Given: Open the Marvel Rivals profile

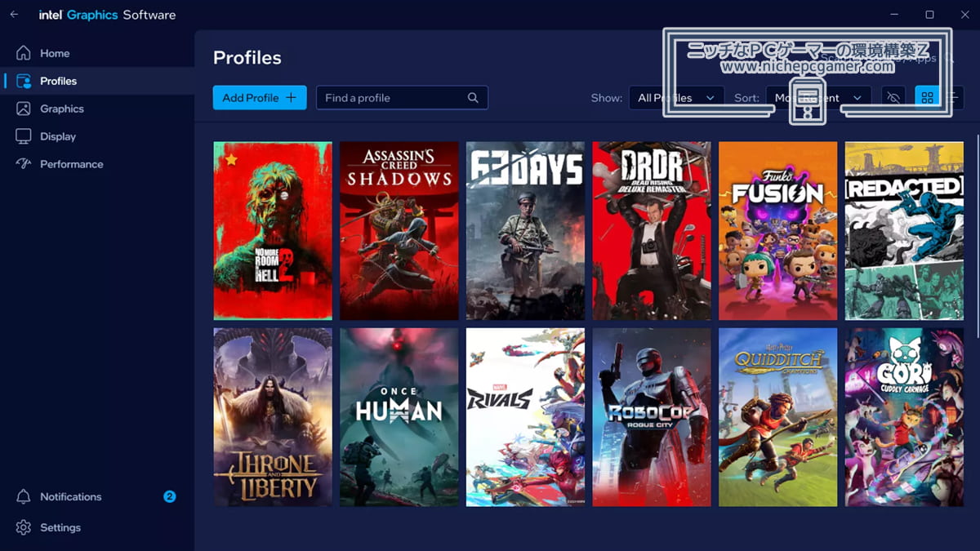Looking at the screenshot, I should (x=525, y=417).
